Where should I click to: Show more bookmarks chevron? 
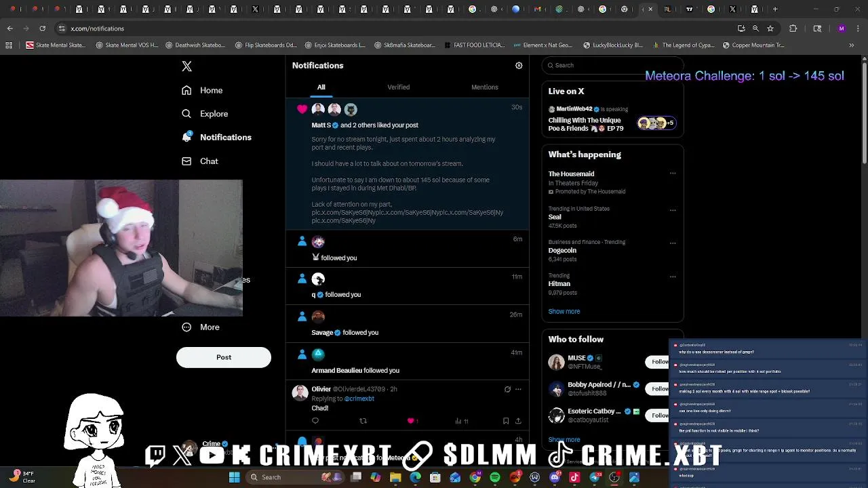coord(852,45)
